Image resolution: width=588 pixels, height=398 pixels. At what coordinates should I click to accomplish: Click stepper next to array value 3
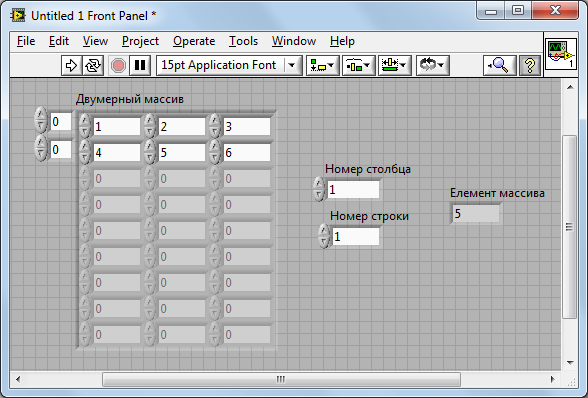214,126
